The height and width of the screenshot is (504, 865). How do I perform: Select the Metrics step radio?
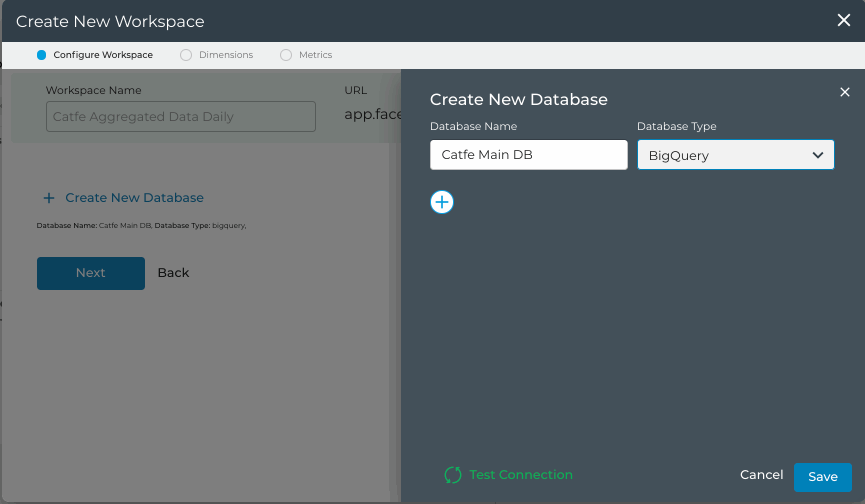coord(286,55)
